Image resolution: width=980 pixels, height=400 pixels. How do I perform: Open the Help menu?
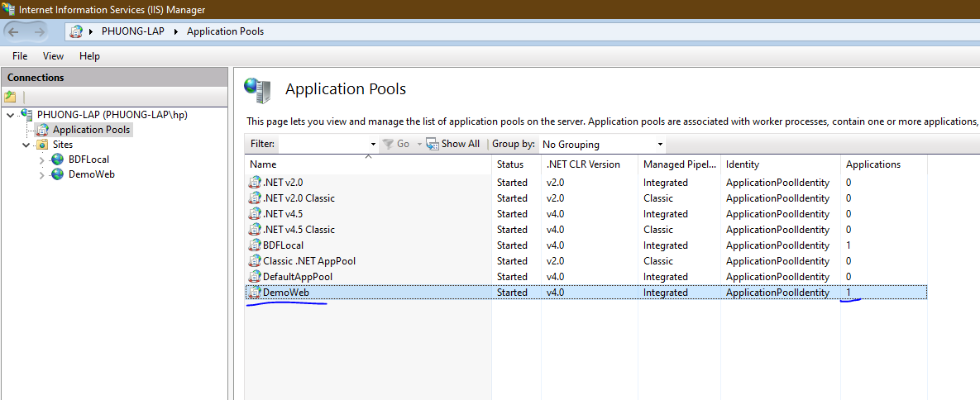pyautogui.click(x=89, y=55)
